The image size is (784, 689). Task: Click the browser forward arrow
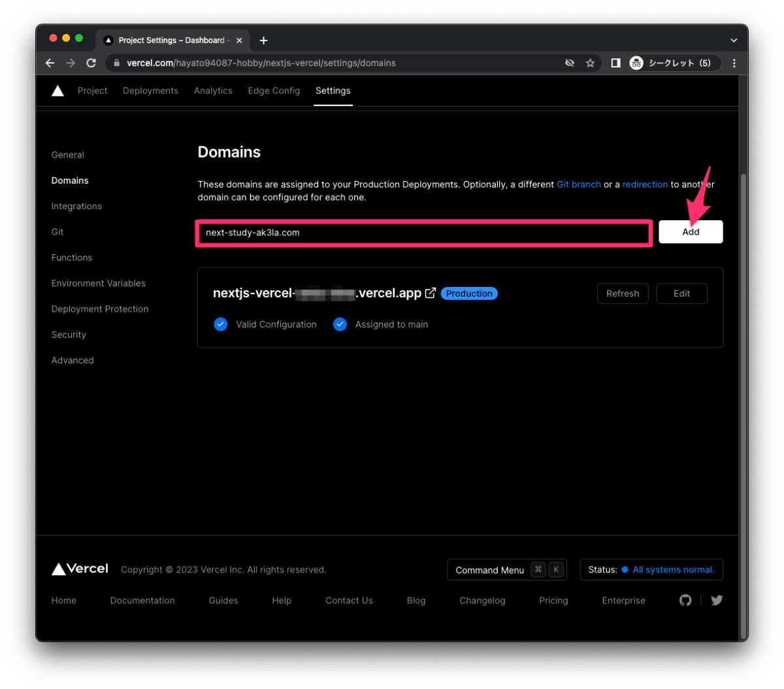point(71,63)
